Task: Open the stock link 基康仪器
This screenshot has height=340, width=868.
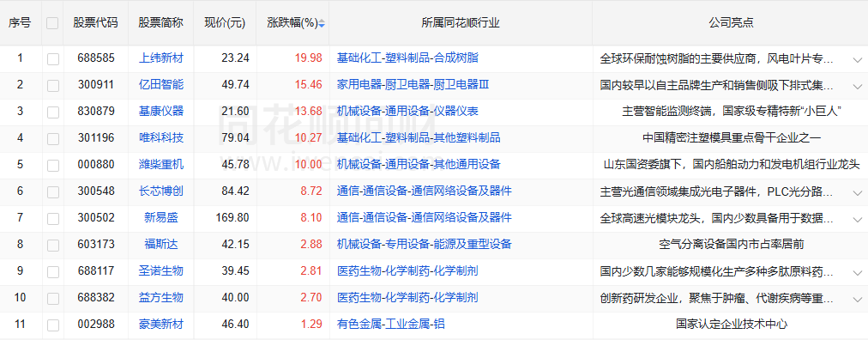Action: (161, 112)
